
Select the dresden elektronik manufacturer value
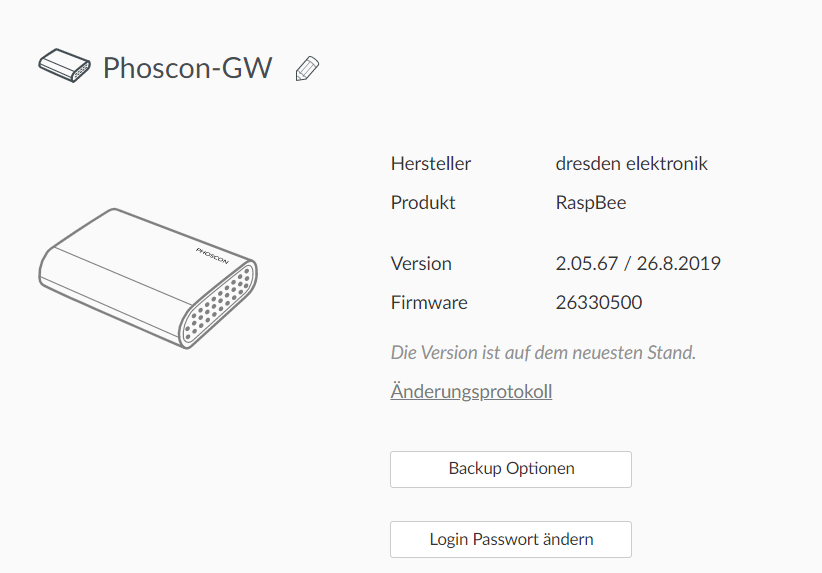click(631, 163)
